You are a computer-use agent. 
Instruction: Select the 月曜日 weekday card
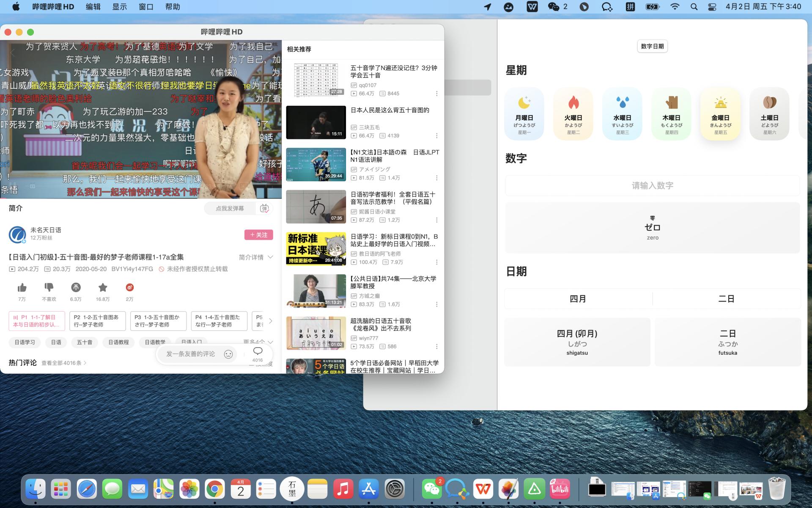coord(524,113)
